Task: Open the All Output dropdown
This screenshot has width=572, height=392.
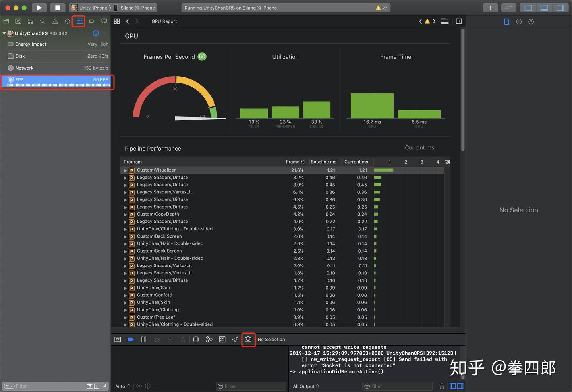Action: point(306,386)
